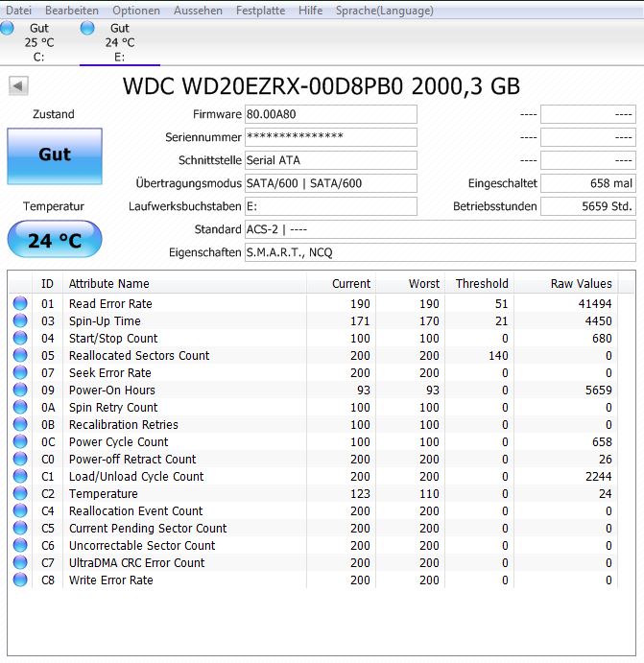Select the C: drive tab at 25 °C
The width and height of the screenshot is (644, 663).
pyautogui.click(x=39, y=42)
